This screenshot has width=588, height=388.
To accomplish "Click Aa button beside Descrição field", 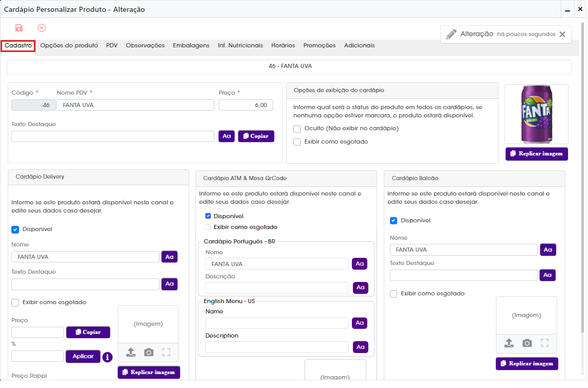I will 361,288.
